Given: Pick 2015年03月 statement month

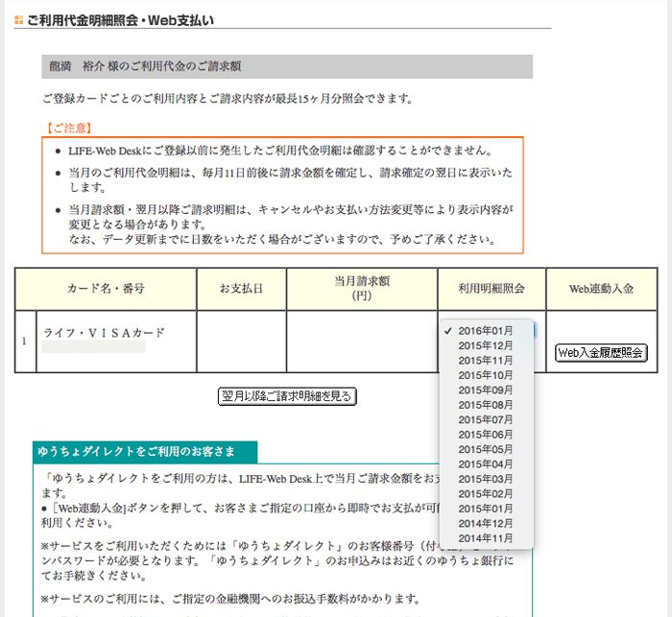Looking at the screenshot, I should click(486, 479).
